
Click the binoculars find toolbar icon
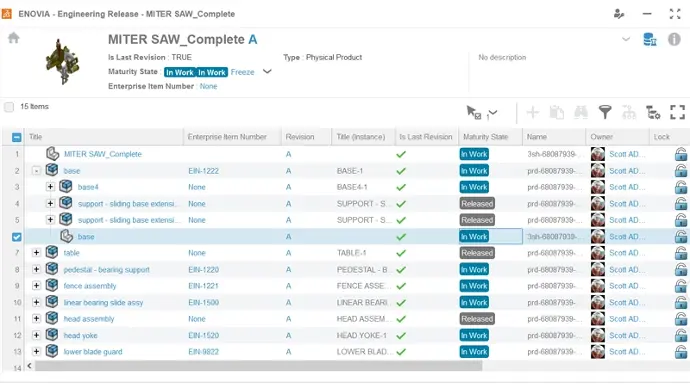(581, 113)
